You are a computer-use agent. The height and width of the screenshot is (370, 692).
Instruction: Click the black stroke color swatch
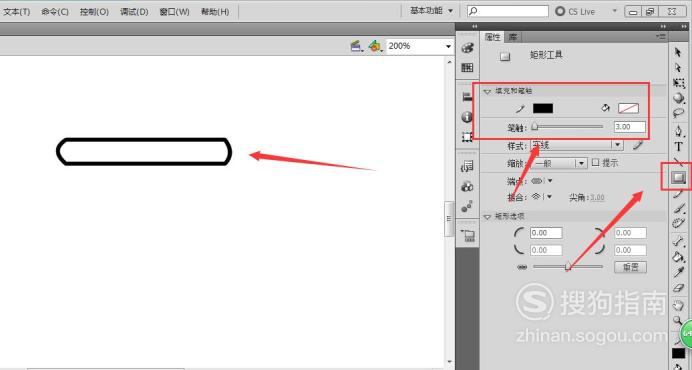click(542, 108)
